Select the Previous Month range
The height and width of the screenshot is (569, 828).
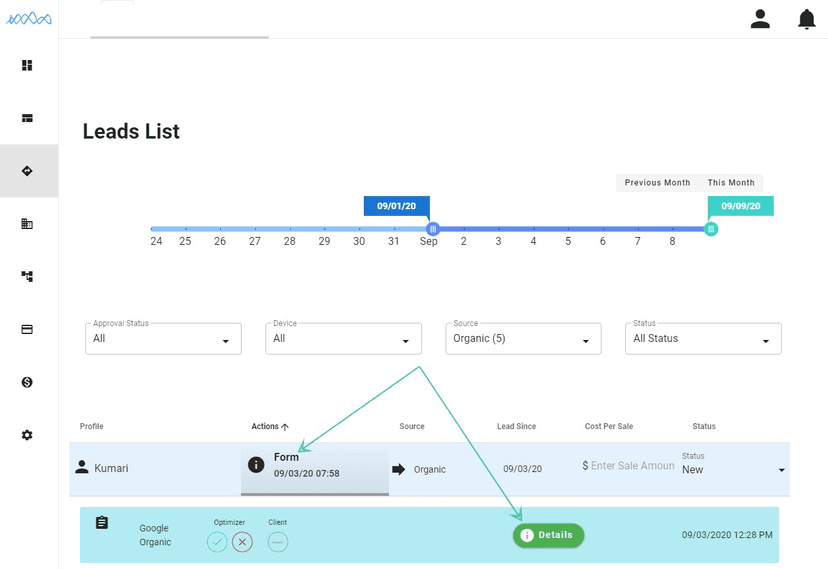[x=657, y=183]
